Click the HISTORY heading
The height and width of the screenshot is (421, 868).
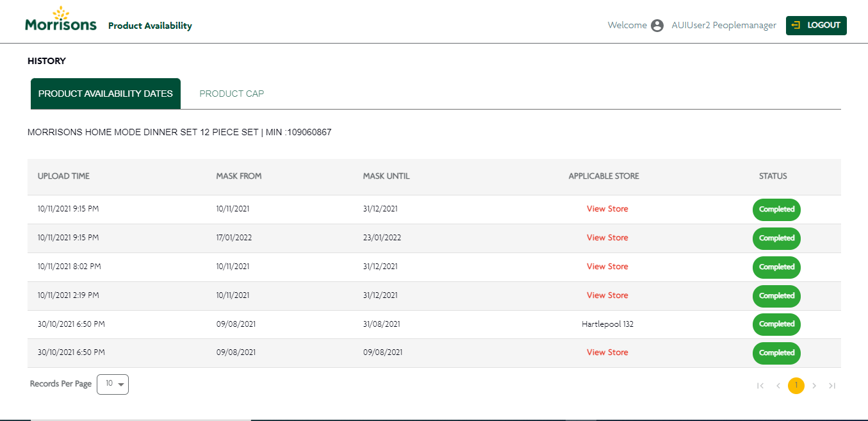click(x=47, y=62)
